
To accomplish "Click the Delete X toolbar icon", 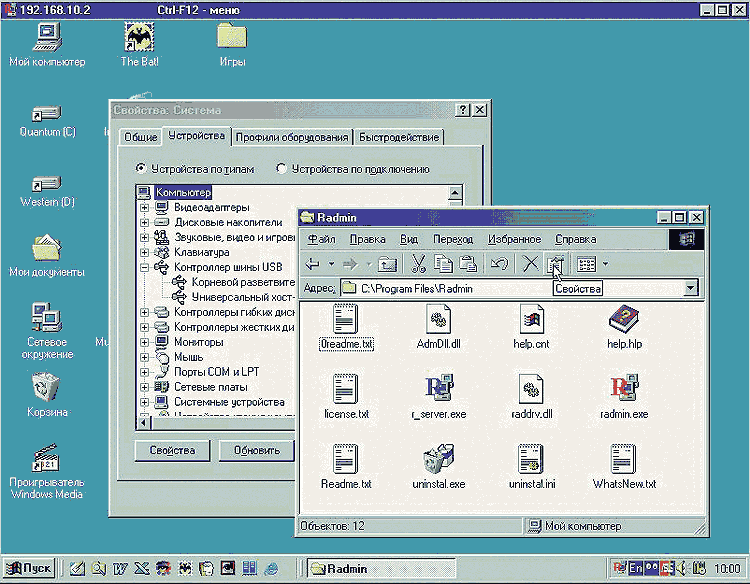I will [530, 264].
